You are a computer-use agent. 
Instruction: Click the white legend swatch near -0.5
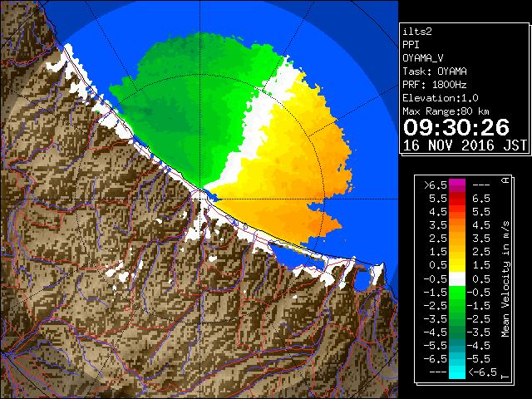[x=457, y=279]
